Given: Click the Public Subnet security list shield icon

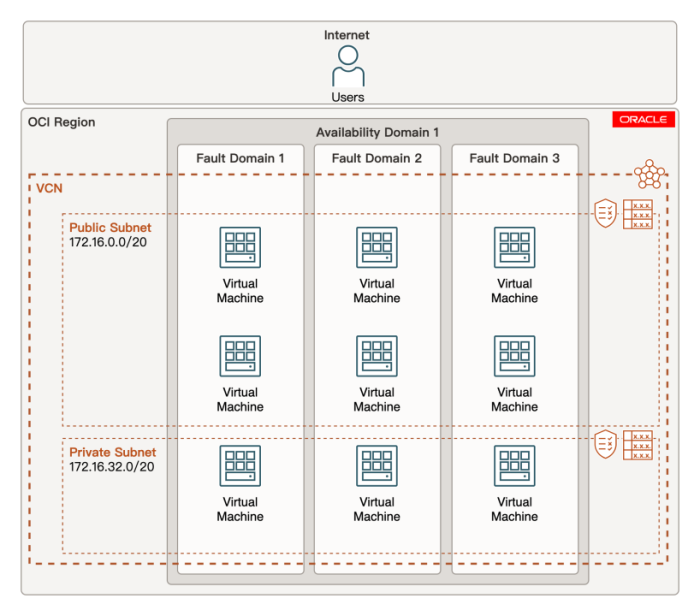Looking at the screenshot, I should (x=605, y=213).
